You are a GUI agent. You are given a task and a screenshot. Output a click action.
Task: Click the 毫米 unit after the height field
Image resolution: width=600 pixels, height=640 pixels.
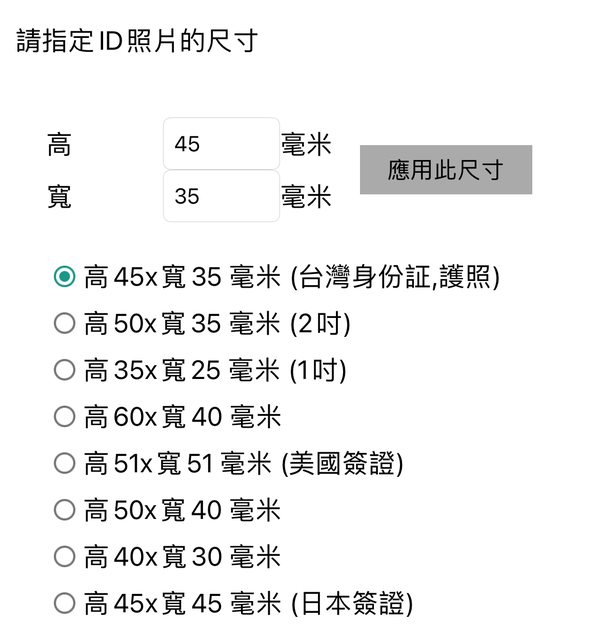tap(306, 145)
